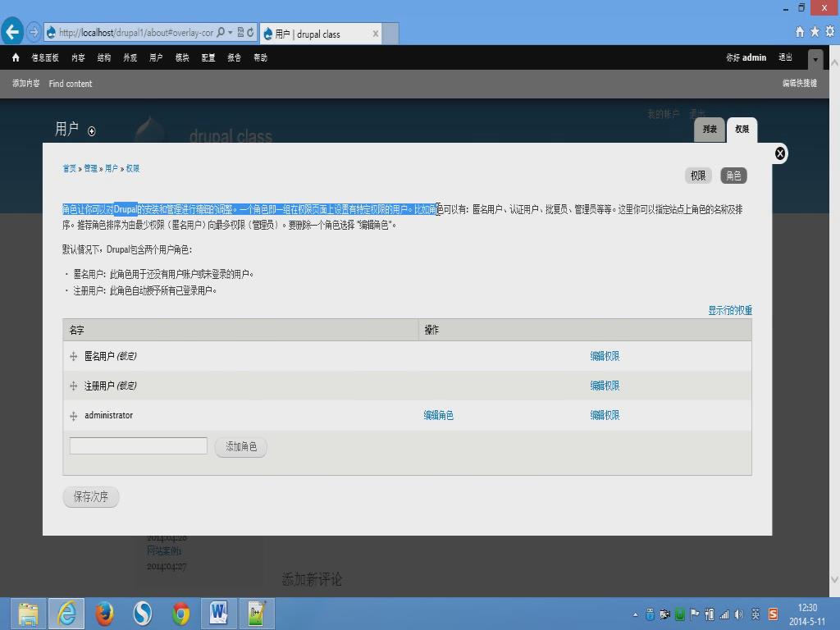Click the scrollbar down arrow on the page

[834, 580]
